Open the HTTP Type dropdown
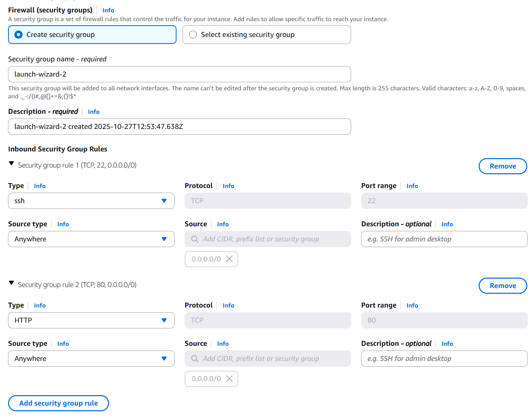 [91, 320]
